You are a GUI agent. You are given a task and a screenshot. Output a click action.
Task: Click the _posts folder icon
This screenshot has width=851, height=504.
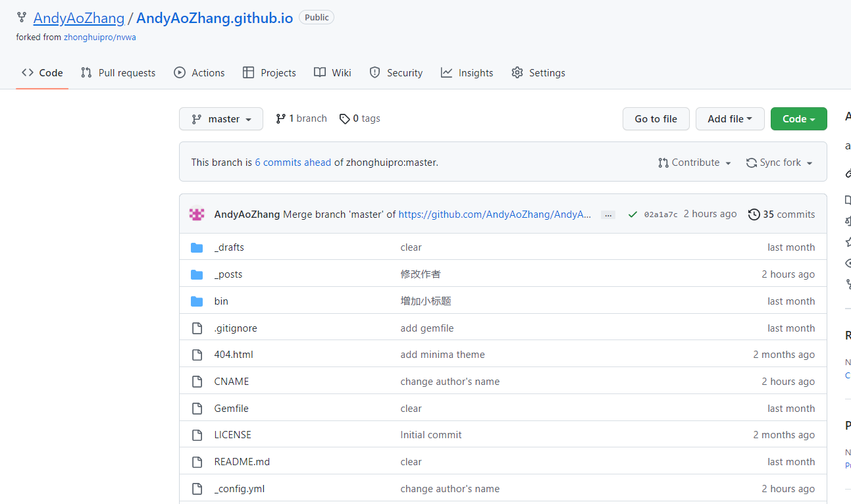tap(197, 274)
